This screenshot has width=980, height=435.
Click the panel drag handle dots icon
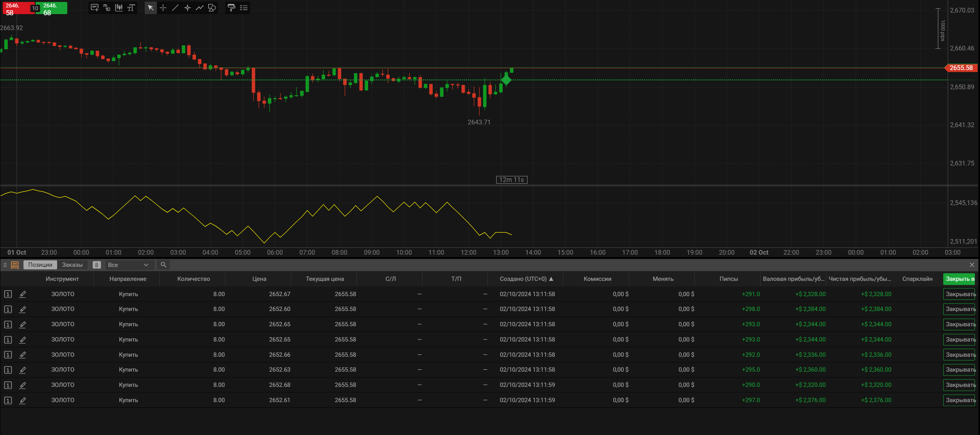pyautogui.click(x=5, y=265)
